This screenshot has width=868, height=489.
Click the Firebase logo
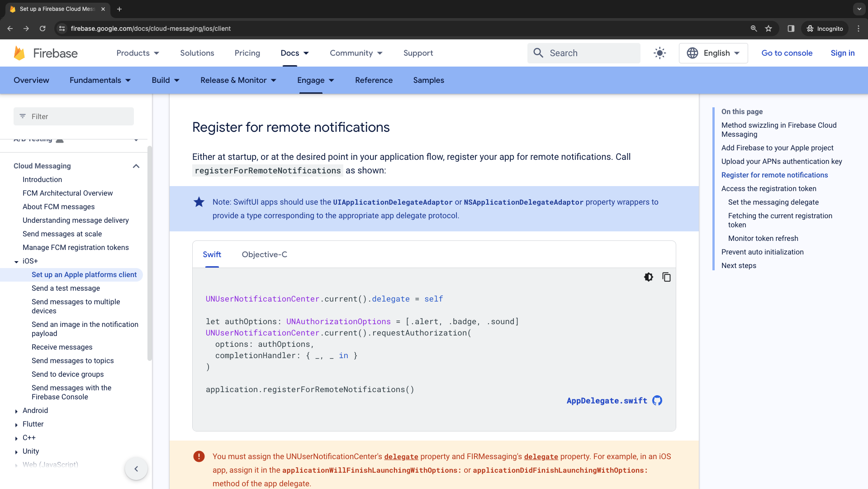click(x=46, y=53)
